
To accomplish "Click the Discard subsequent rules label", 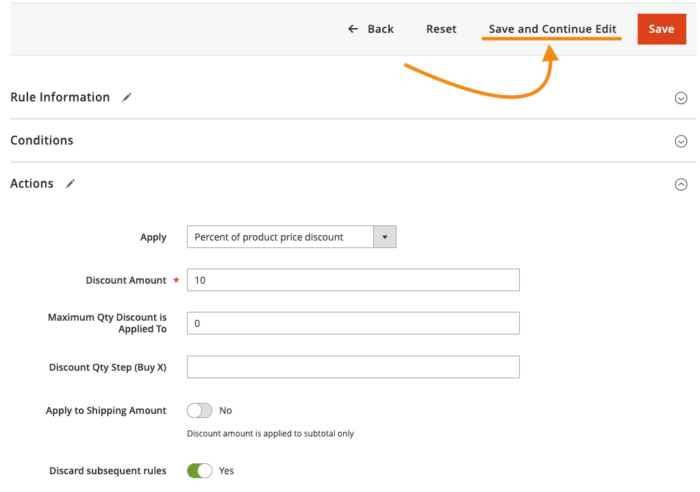I will click(108, 471).
